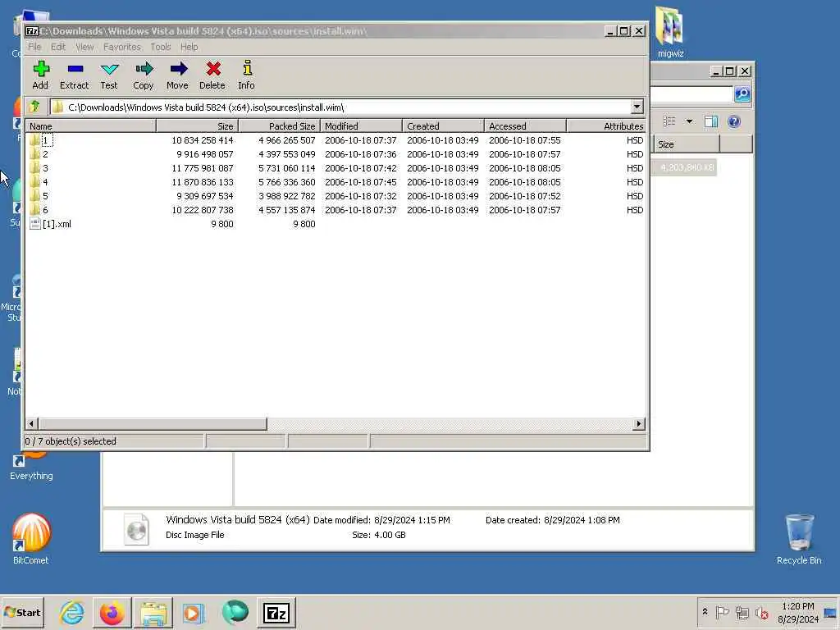This screenshot has width=840, height=630.
Task: Click the red Delete icon
Action: pos(212,75)
